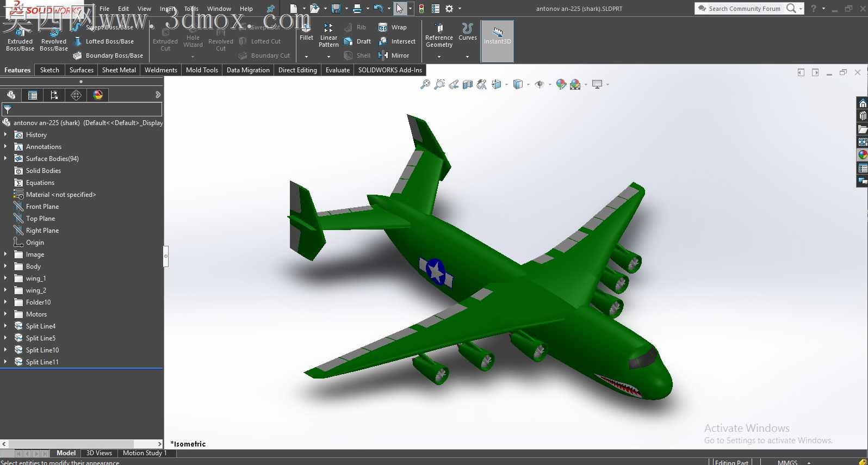Choose the Boundary Boss/Base feature
This screenshot has height=465, width=868.
(x=108, y=55)
